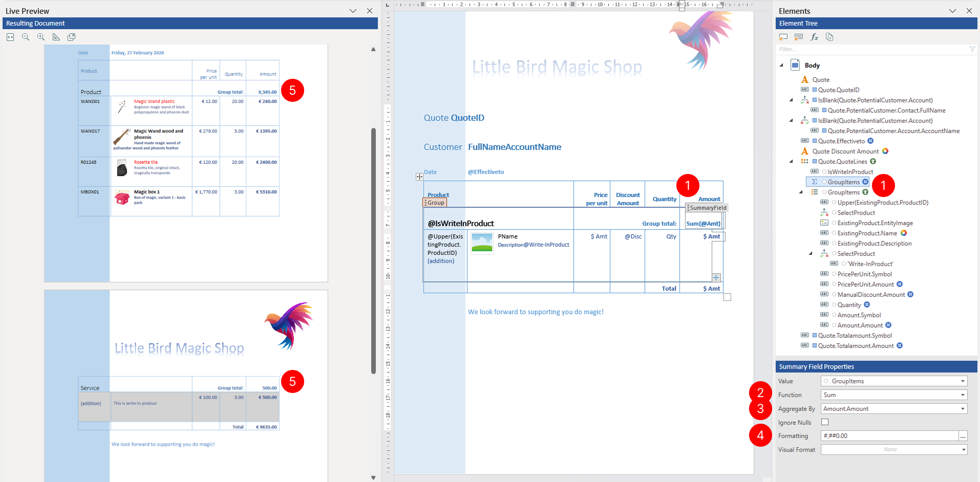The width and height of the screenshot is (980, 482).
Task: Click the blue badge next to Quote.Effectiveto
Action: (x=870, y=141)
